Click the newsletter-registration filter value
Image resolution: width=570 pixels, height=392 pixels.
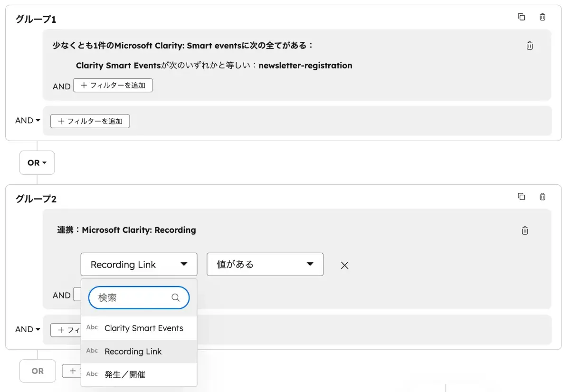(x=305, y=66)
